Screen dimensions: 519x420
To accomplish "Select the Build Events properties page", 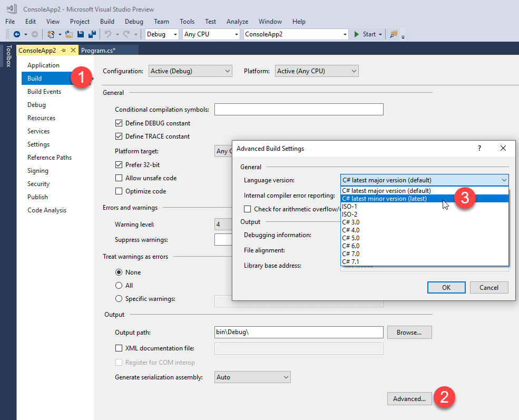I will point(44,92).
